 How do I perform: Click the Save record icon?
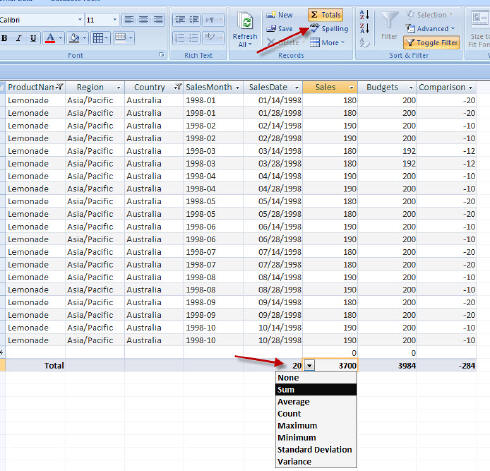tap(279, 29)
